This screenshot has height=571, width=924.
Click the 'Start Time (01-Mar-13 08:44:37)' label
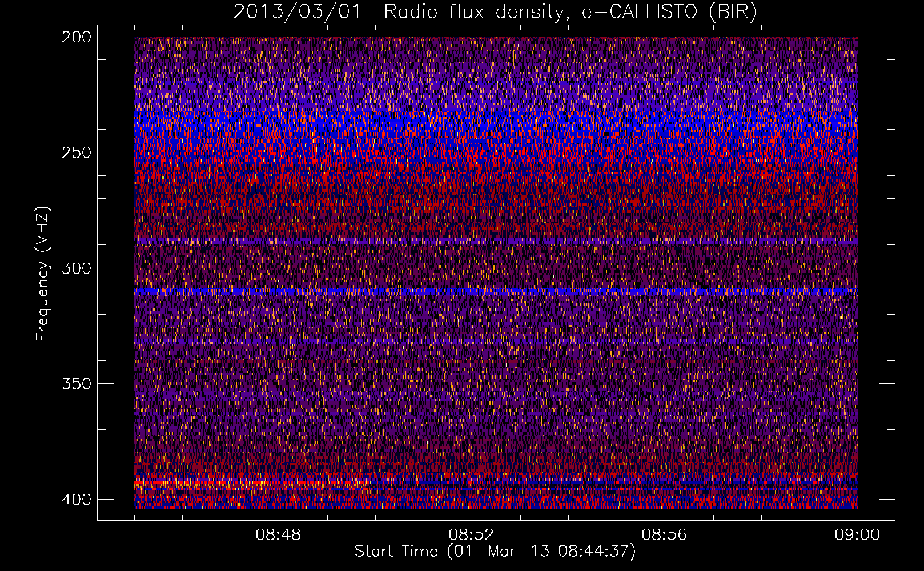(x=495, y=552)
